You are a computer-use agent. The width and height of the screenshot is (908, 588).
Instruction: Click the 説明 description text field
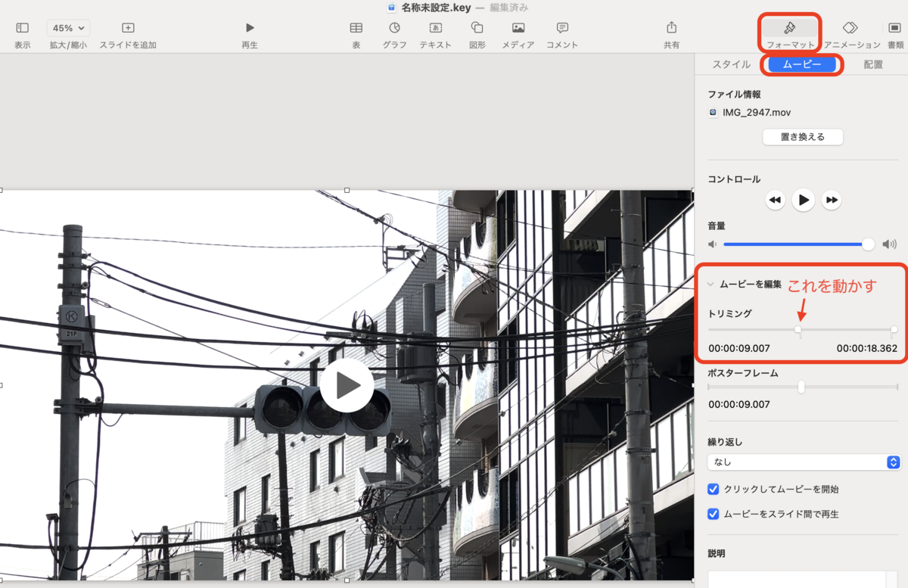pos(802,578)
